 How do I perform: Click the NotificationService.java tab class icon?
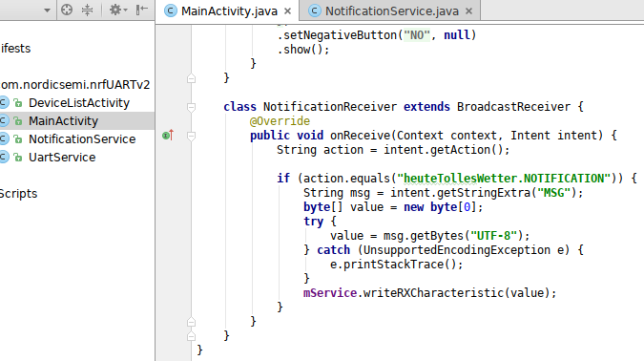[315, 11]
